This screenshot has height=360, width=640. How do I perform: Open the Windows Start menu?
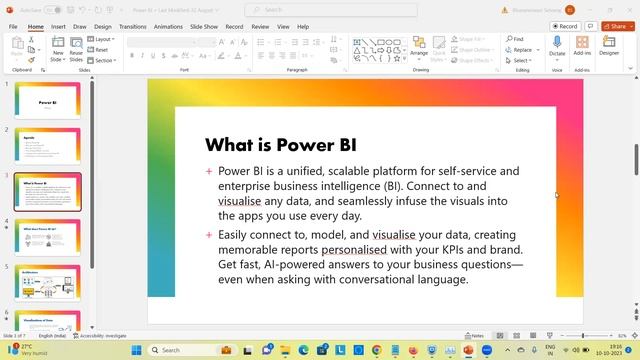coord(137,350)
